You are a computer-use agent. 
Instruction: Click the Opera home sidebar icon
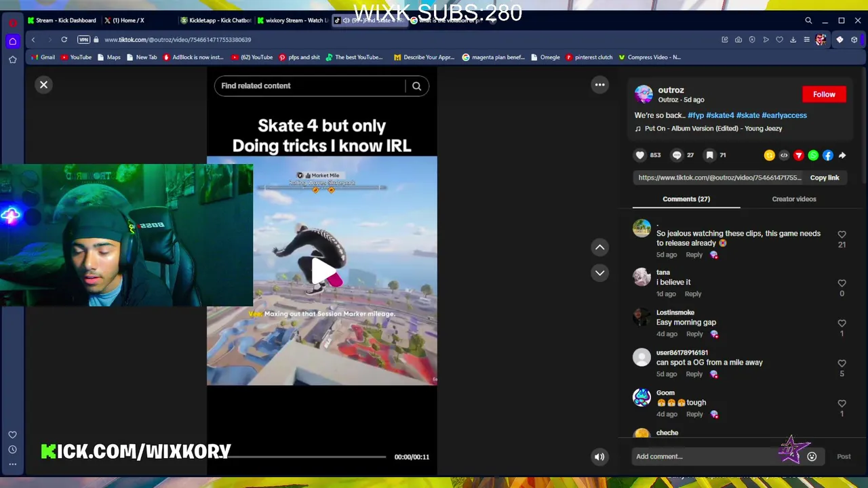12,41
